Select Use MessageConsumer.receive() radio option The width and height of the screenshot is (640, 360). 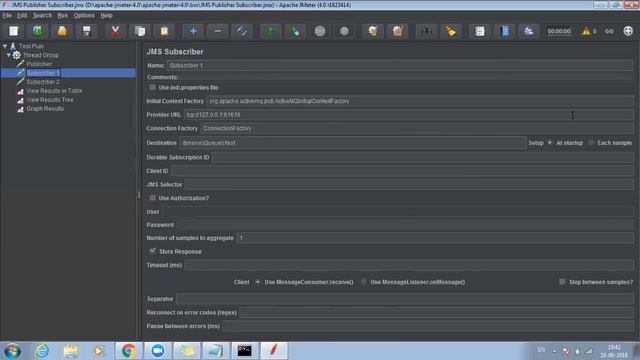point(258,282)
